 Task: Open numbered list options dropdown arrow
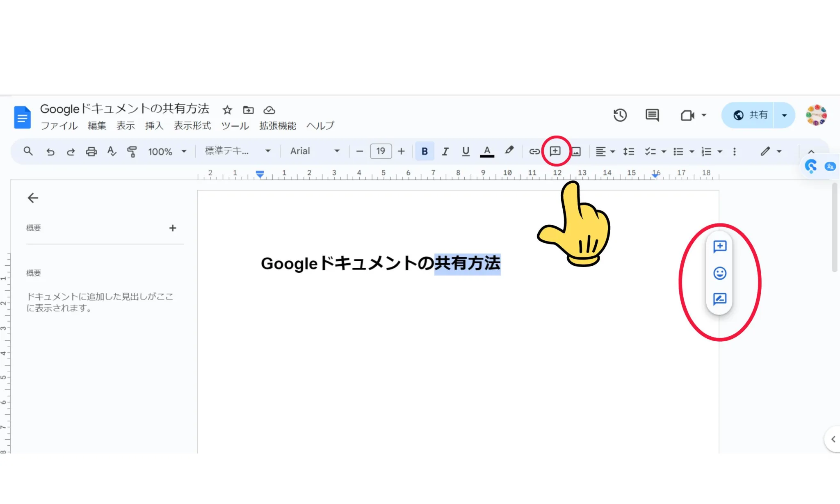[720, 152]
